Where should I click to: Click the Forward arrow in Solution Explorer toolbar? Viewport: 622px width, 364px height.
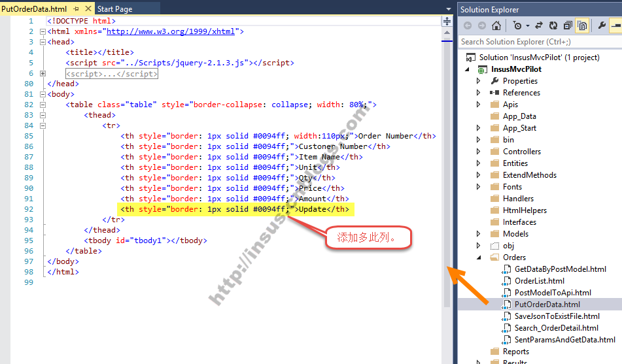coord(482,25)
